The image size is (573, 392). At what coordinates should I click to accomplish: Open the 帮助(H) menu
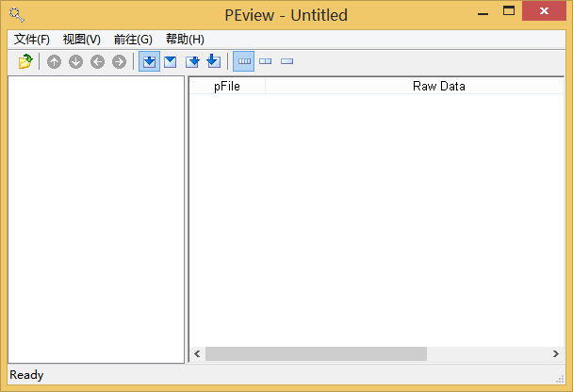185,39
